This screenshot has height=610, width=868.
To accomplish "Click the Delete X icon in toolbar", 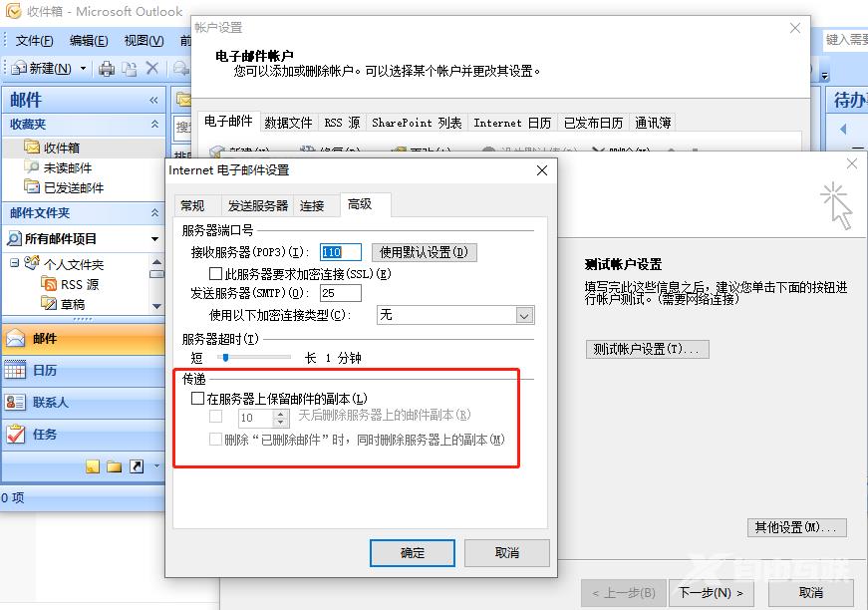I will click(152, 68).
